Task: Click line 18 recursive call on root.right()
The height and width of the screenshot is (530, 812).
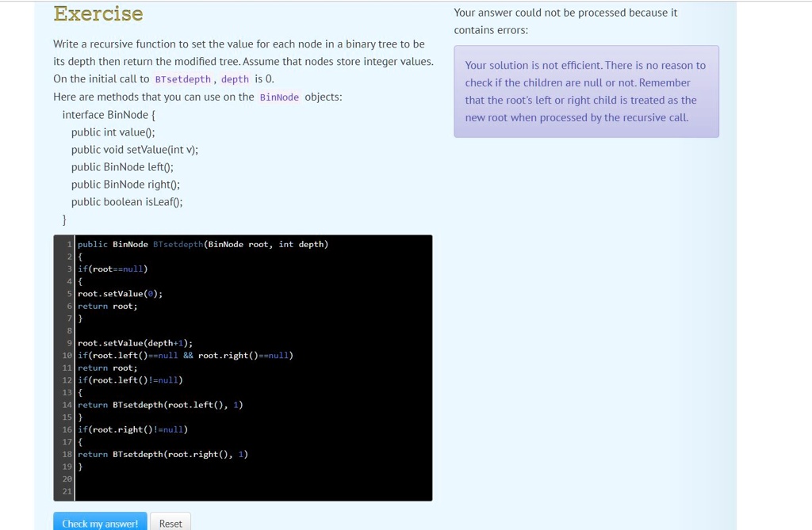Action: (163, 454)
